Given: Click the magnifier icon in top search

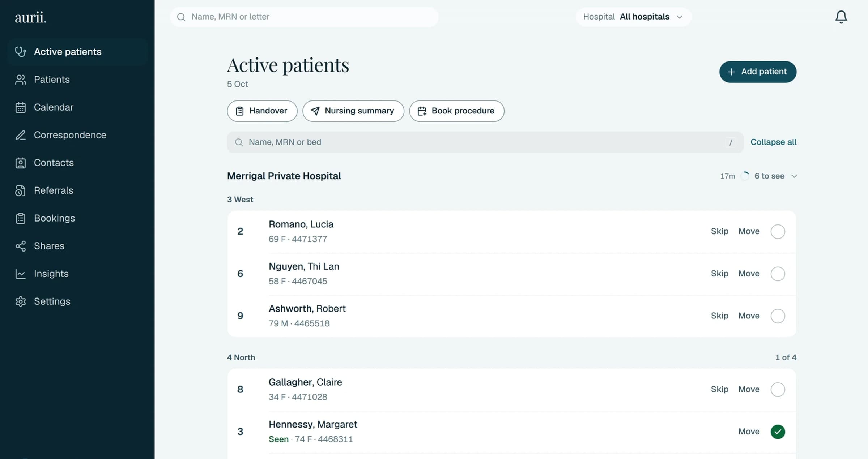Looking at the screenshot, I should click(181, 17).
